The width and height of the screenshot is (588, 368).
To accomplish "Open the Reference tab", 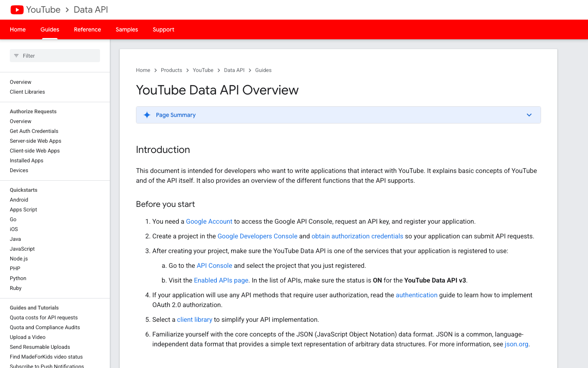I will [87, 29].
